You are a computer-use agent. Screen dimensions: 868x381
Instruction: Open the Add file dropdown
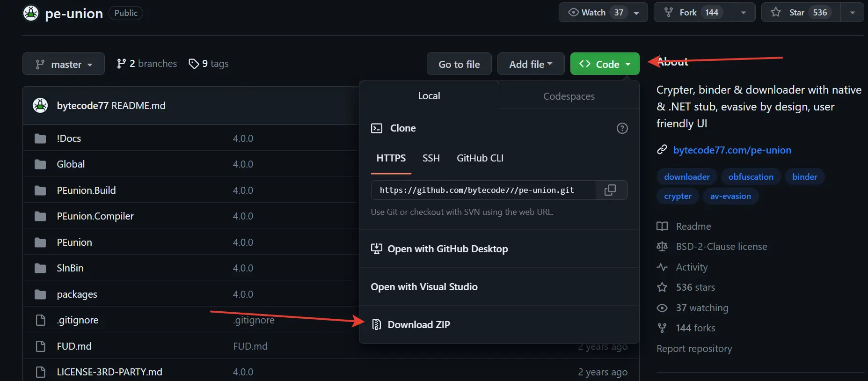click(x=531, y=64)
